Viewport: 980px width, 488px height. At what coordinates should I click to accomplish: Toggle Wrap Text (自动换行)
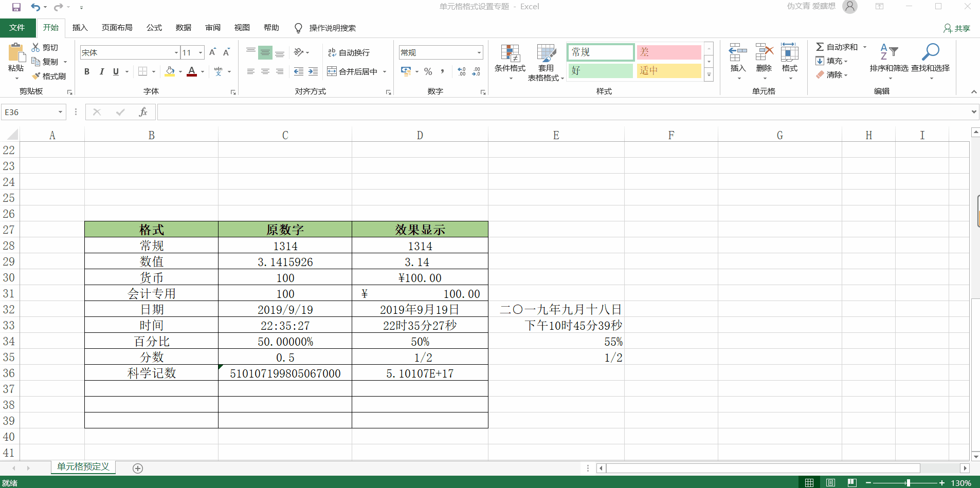pos(349,52)
